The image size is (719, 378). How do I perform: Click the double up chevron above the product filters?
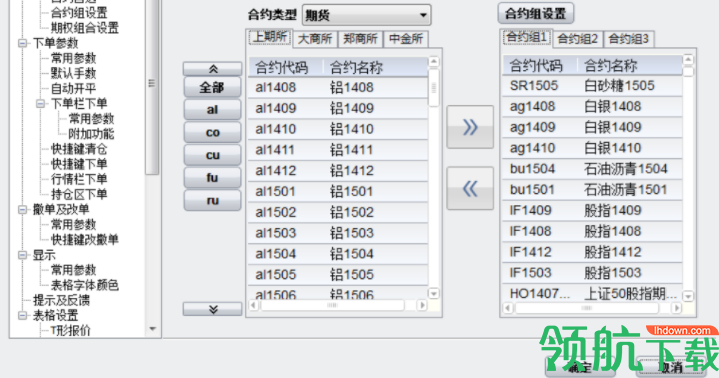[212, 69]
